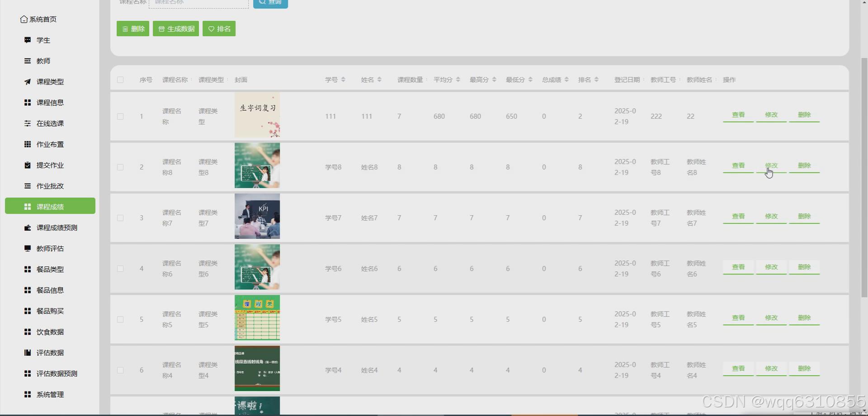Open the KPI cover thumbnail in row 3
868x416 pixels.
pos(257,216)
